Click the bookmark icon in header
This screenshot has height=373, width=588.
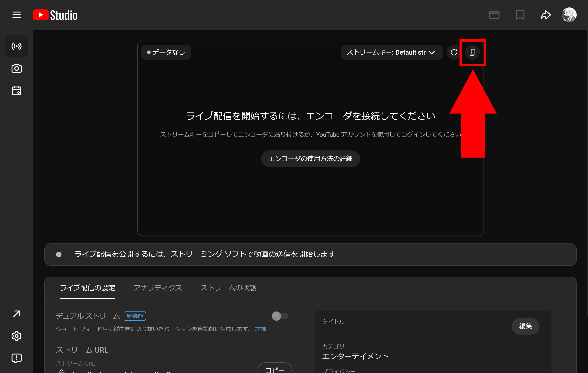point(520,15)
